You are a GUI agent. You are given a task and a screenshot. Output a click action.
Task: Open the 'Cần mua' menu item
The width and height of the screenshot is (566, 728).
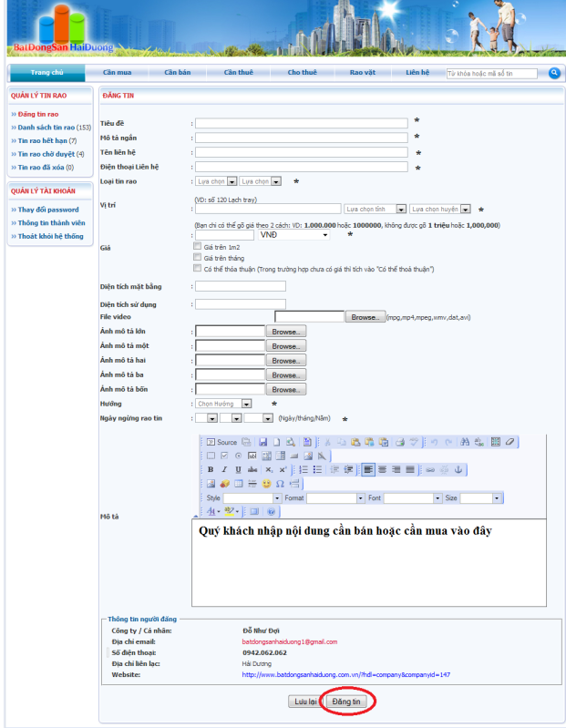tap(117, 72)
